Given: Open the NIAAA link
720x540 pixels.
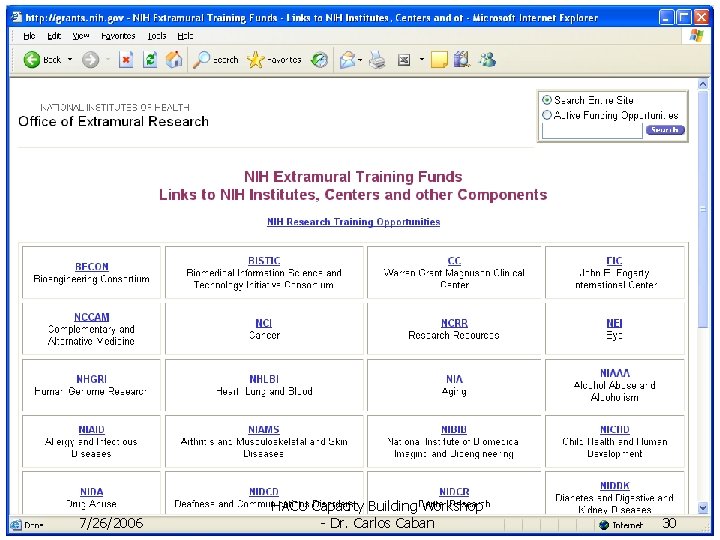Looking at the screenshot, I should [x=614, y=373].
